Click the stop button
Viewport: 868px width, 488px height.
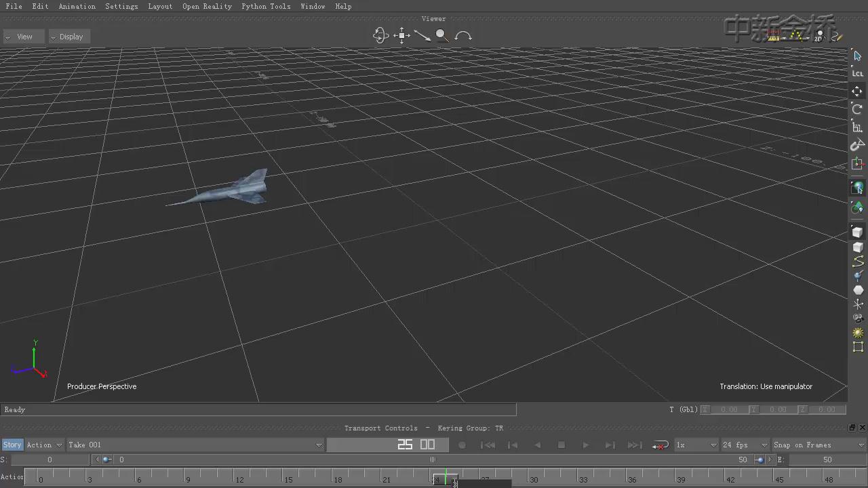click(561, 445)
